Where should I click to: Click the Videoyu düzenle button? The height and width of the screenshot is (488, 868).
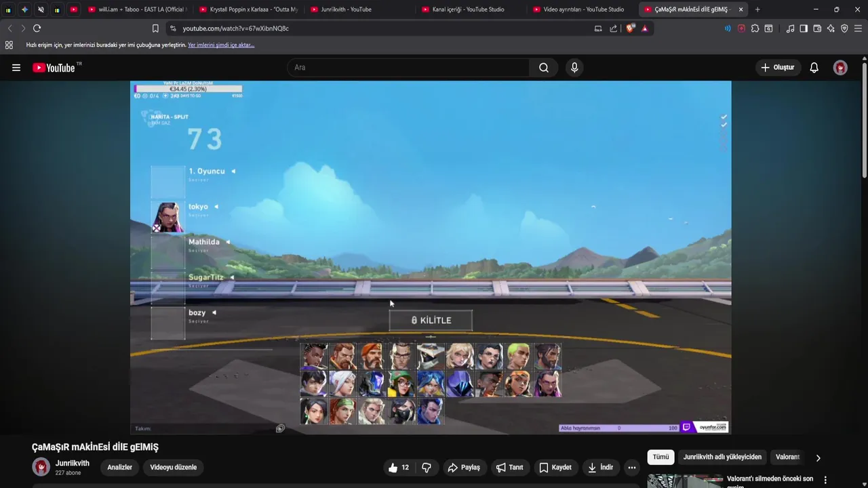click(174, 468)
